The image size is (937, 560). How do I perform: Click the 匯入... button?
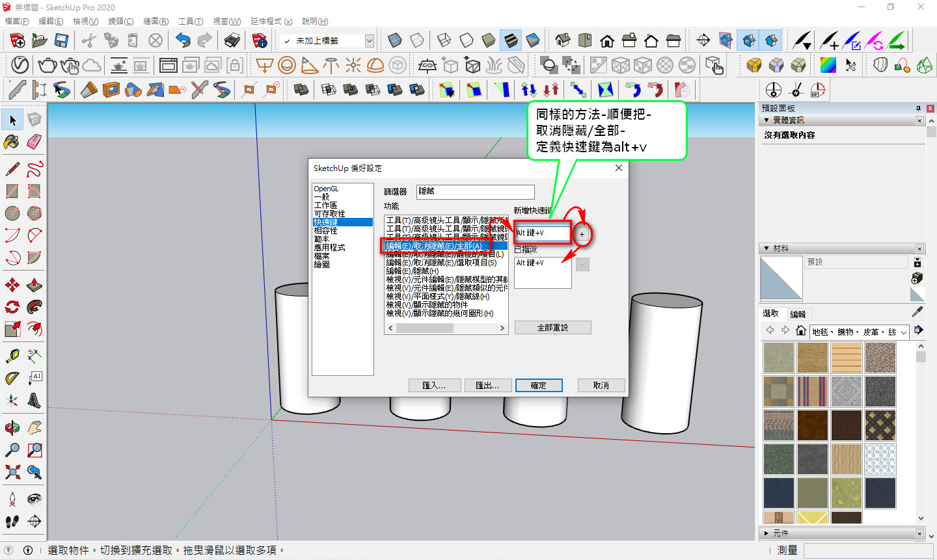click(x=434, y=386)
